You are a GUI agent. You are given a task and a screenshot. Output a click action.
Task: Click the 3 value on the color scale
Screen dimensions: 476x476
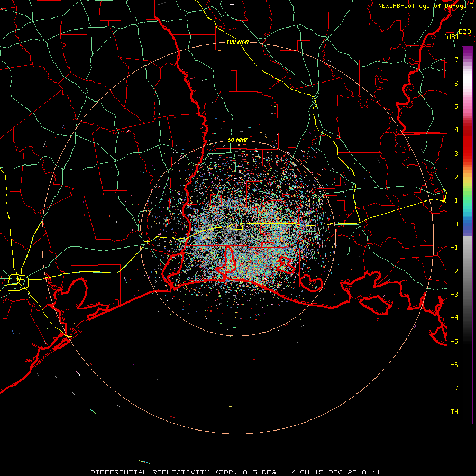(456, 153)
